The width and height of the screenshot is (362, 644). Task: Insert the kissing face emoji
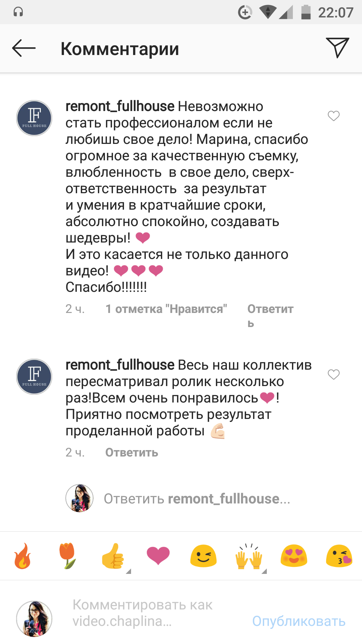coord(339,556)
